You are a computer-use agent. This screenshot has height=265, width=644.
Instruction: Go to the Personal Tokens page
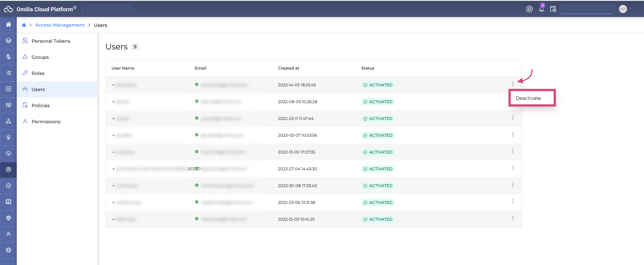(51, 41)
